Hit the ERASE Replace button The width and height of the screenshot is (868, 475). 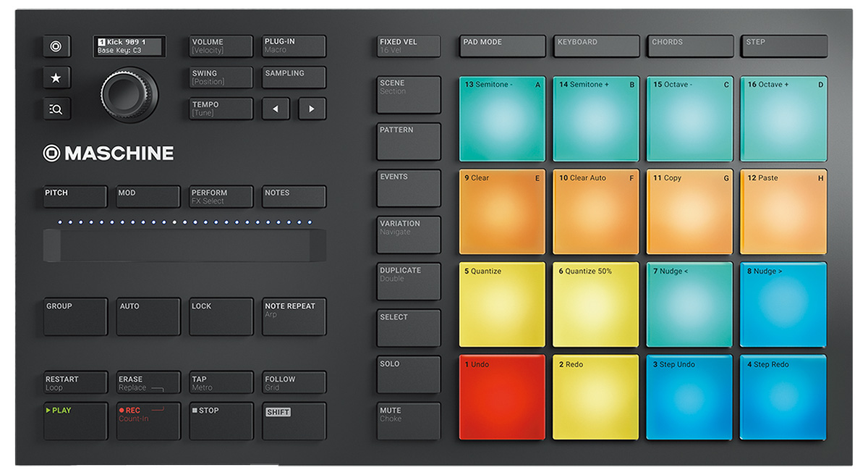[x=148, y=383]
